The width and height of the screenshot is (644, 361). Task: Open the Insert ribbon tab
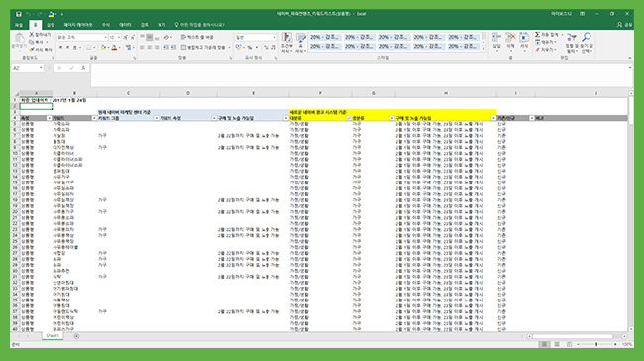coord(51,25)
